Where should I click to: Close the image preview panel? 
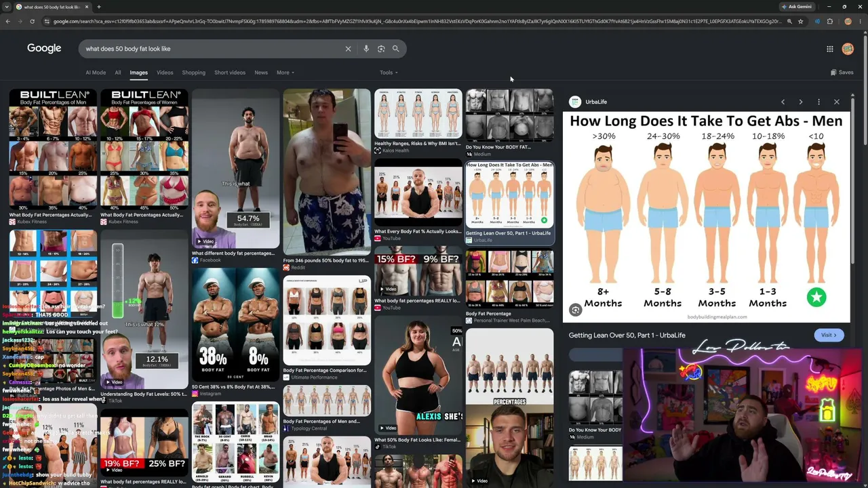pos(837,102)
